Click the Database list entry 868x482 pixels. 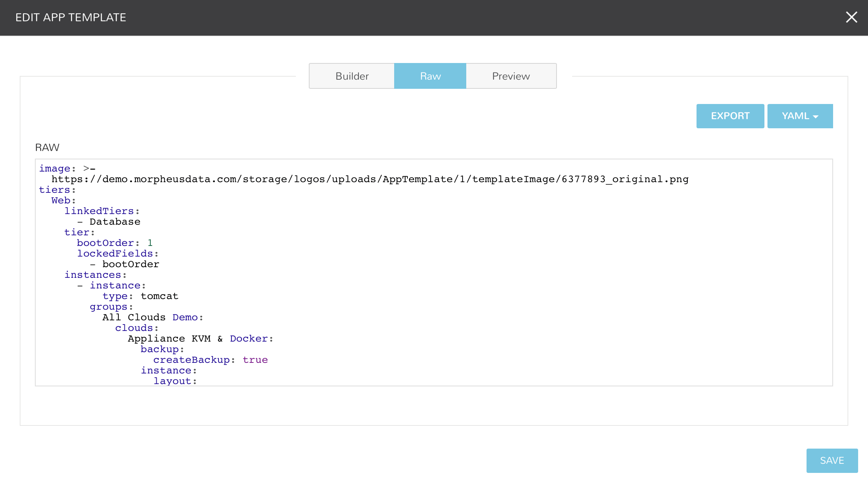[115, 222]
